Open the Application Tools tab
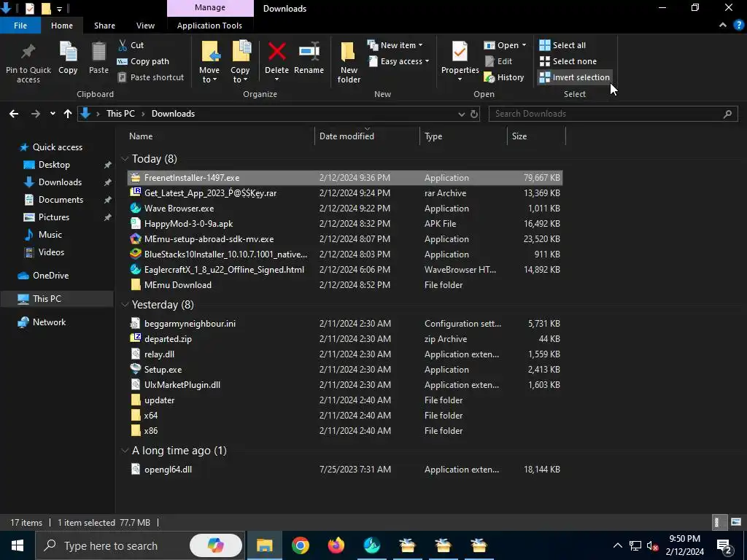 [209, 26]
